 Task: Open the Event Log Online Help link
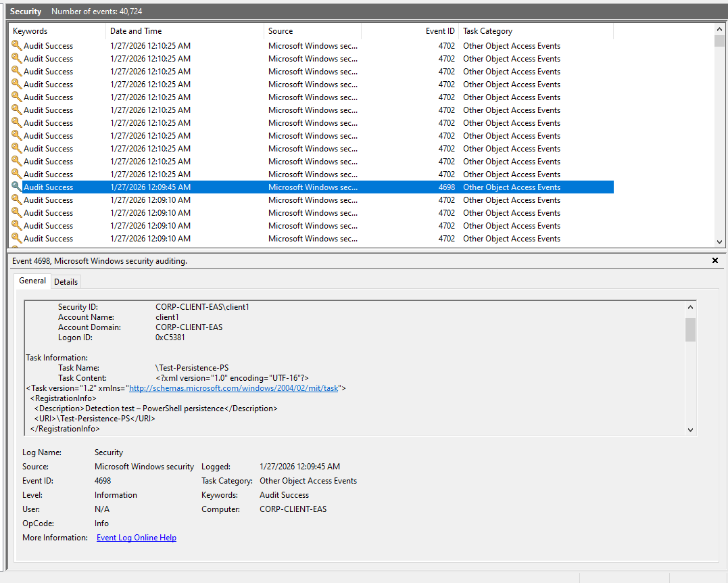coord(136,538)
